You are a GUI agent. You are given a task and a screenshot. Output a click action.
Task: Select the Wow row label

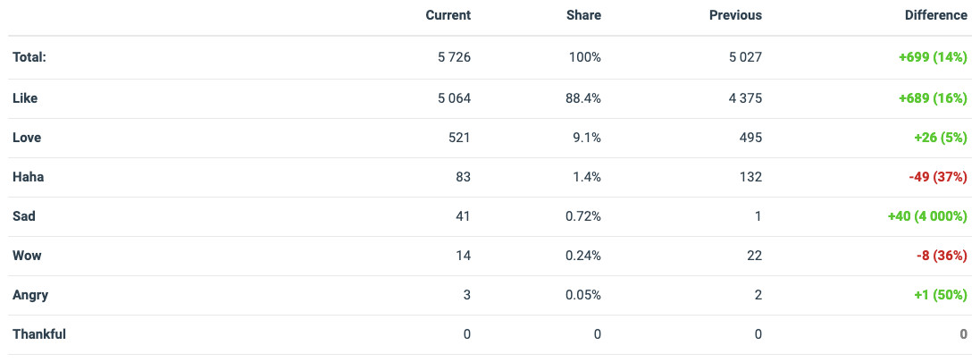pos(27,256)
